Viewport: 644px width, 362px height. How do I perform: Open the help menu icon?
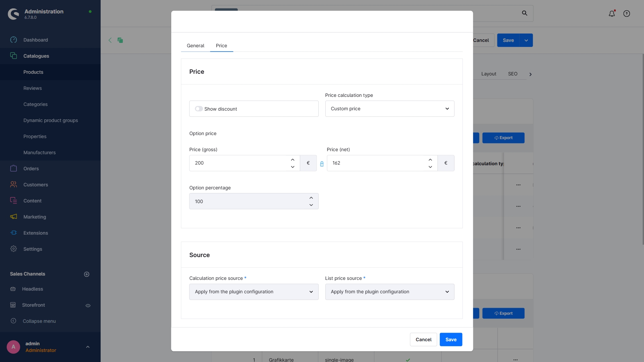626,13
